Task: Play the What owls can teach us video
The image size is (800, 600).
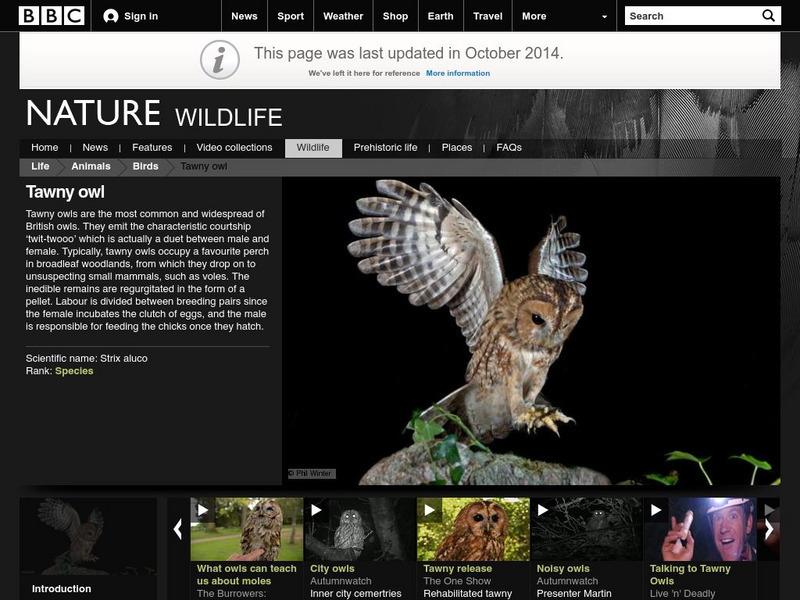Action: click(203, 512)
